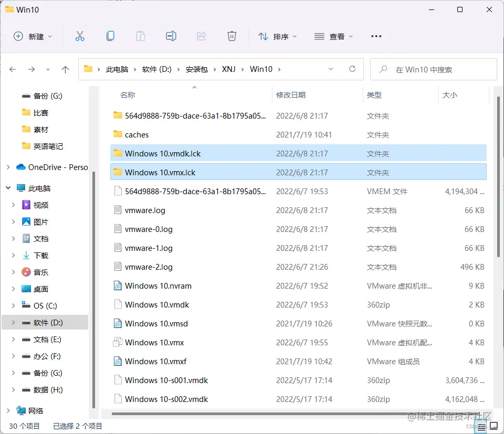
Task: Expand the 文档 (E:) drive node
Action: pos(13,339)
